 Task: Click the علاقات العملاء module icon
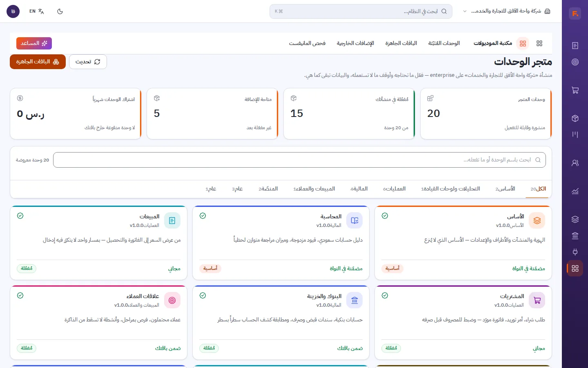tap(172, 300)
